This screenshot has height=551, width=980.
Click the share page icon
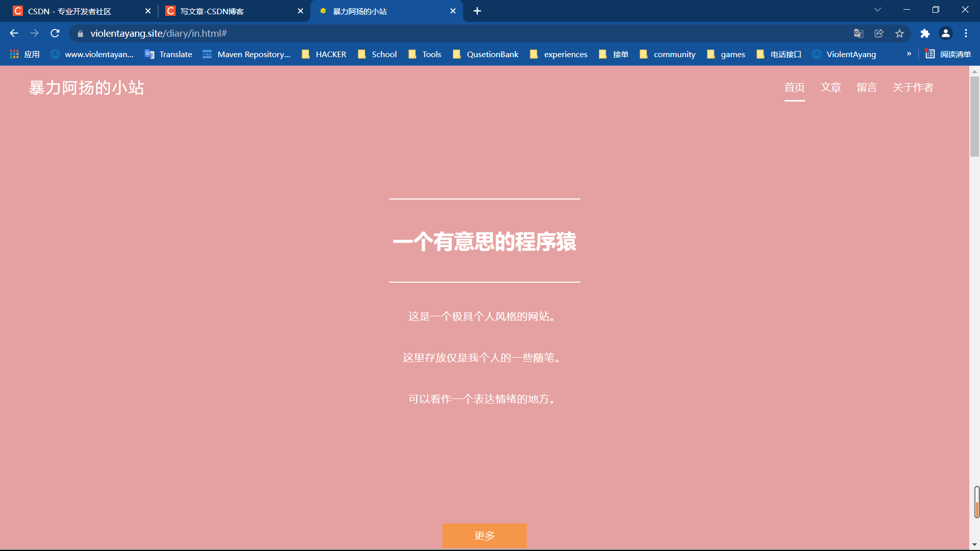879,33
